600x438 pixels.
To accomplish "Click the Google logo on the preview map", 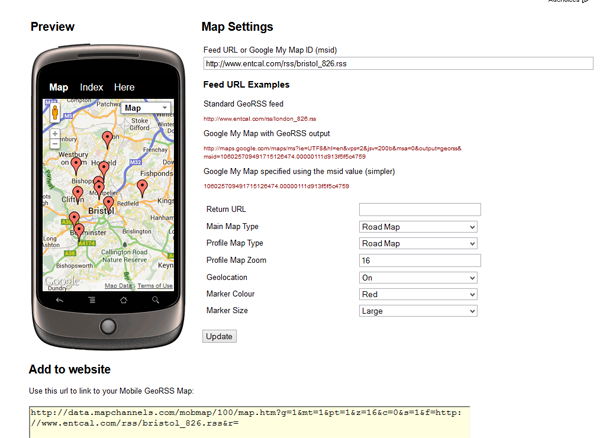I will coord(62,281).
